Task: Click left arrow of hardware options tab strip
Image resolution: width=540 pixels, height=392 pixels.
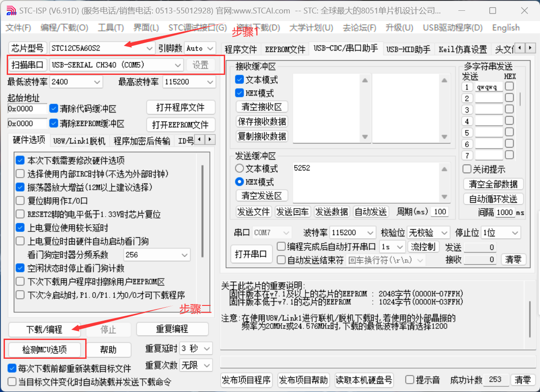Action: click(200, 139)
